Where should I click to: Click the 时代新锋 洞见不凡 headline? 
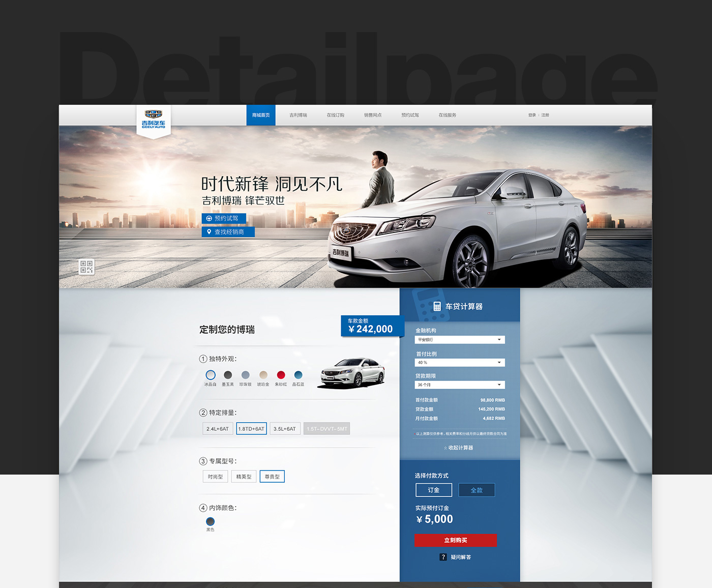click(x=272, y=184)
